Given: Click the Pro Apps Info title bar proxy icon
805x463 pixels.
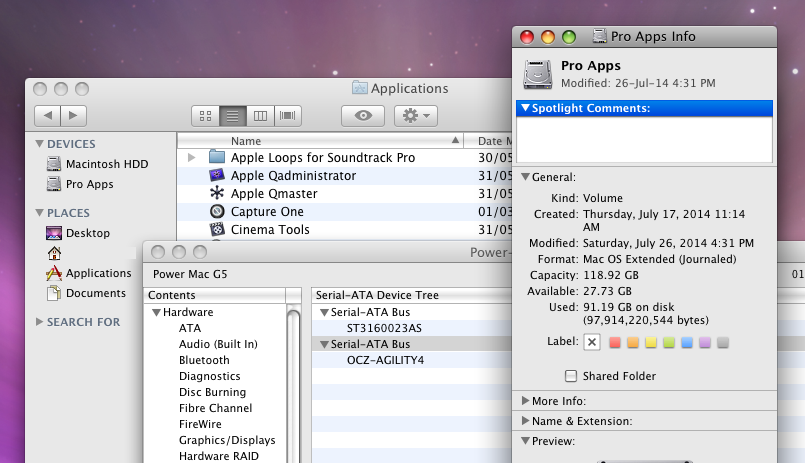Looking at the screenshot, I should 599,36.
